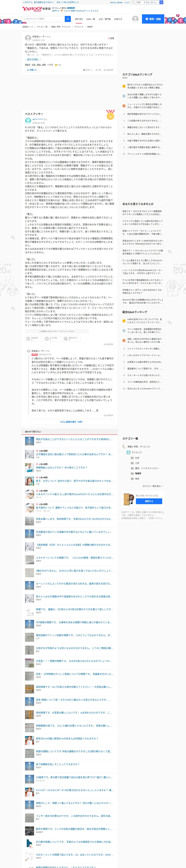
Task: Open ranking item 相対性理論の双子のパラドックス
Action: pos(144,114)
